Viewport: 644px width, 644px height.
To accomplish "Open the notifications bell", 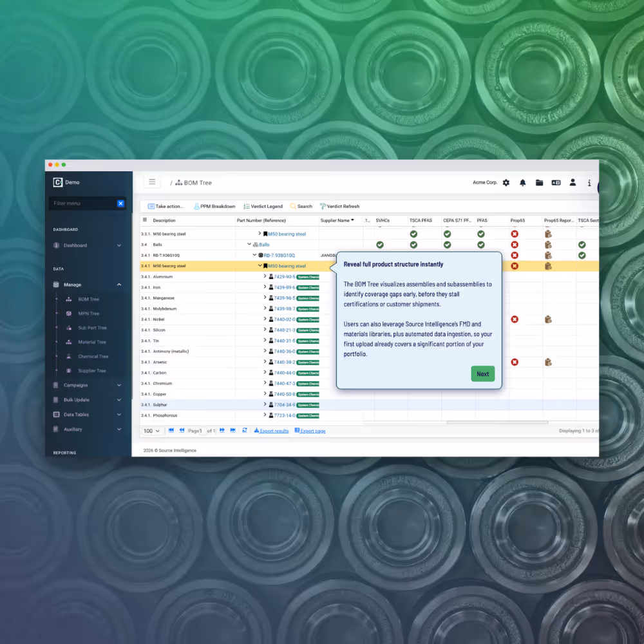I will pyautogui.click(x=522, y=183).
